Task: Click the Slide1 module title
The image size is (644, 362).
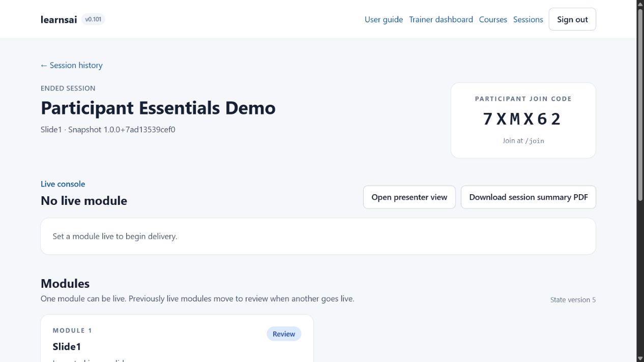Action: 67,347
